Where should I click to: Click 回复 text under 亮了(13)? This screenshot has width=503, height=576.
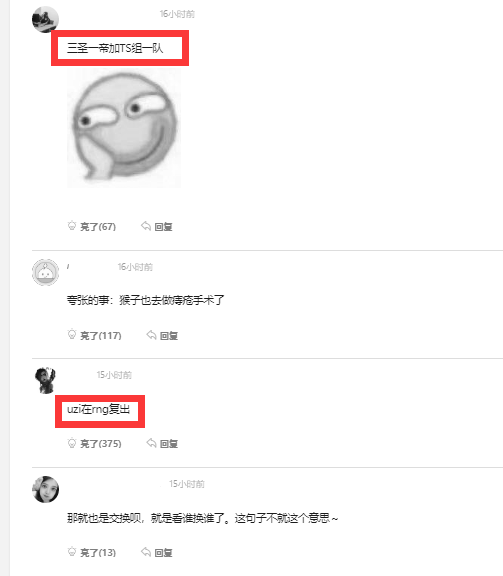click(164, 553)
